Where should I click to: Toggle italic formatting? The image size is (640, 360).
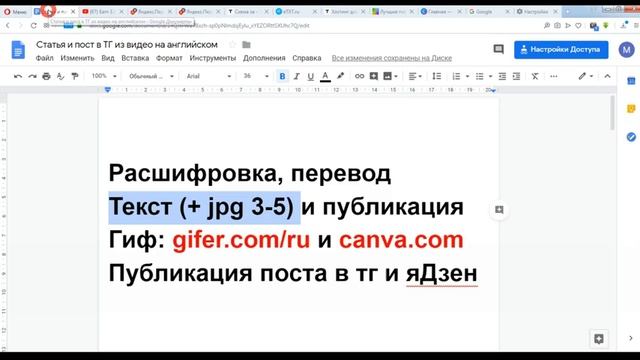click(x=296, y=76)
